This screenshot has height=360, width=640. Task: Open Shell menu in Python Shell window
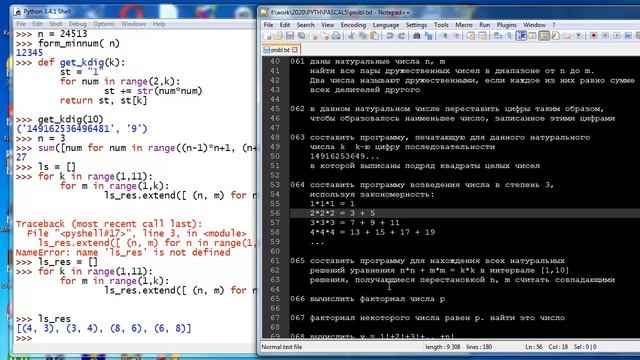(56, 24)
